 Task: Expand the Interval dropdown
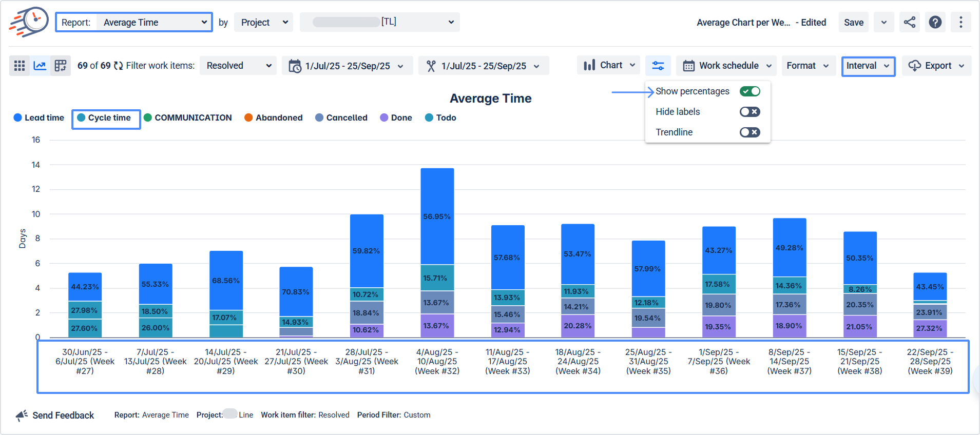(868, 66)
